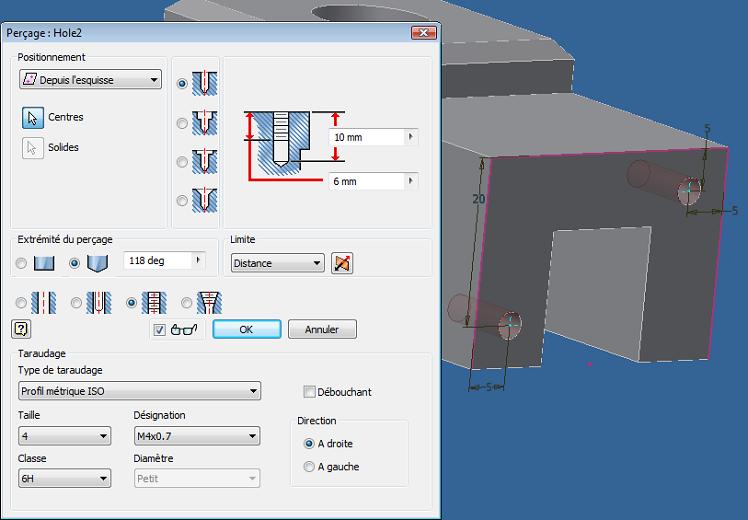Flip hole direction using the Limite icon
Screen dimensions: 748x520
pos(343,264)
